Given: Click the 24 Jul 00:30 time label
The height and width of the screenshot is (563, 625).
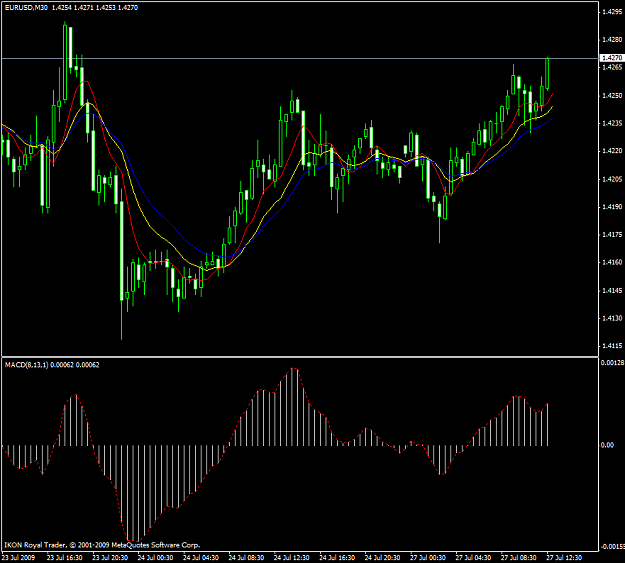Looking at the screenshot, I should [155, 557].
